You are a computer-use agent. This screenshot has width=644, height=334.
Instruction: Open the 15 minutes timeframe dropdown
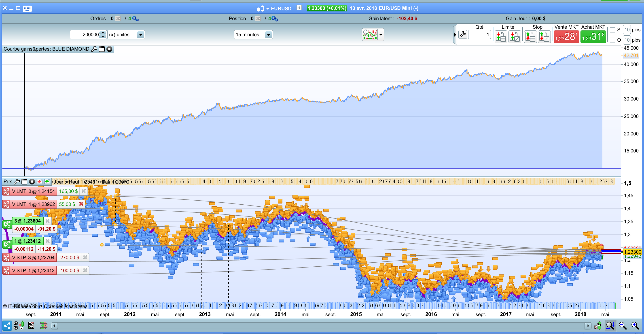point(269,34)
